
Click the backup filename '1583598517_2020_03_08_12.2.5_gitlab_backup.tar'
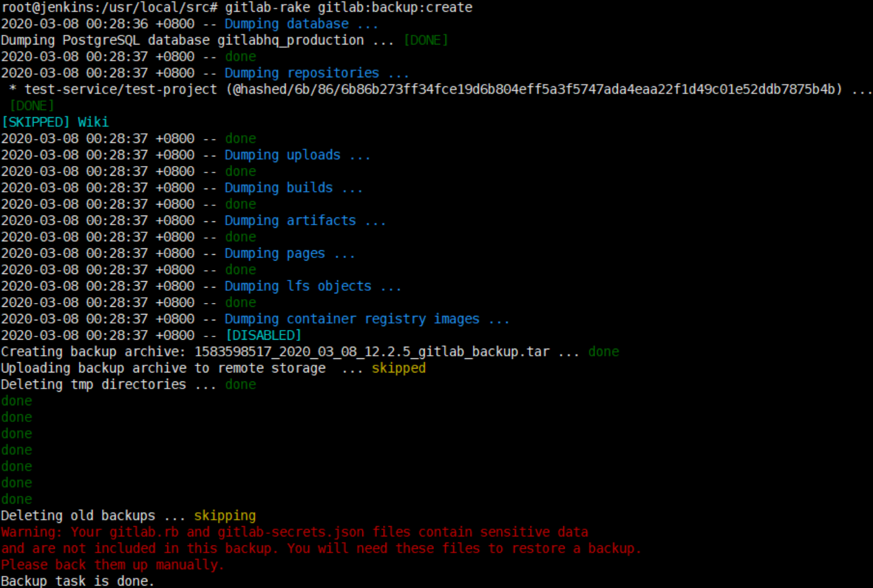372,352
